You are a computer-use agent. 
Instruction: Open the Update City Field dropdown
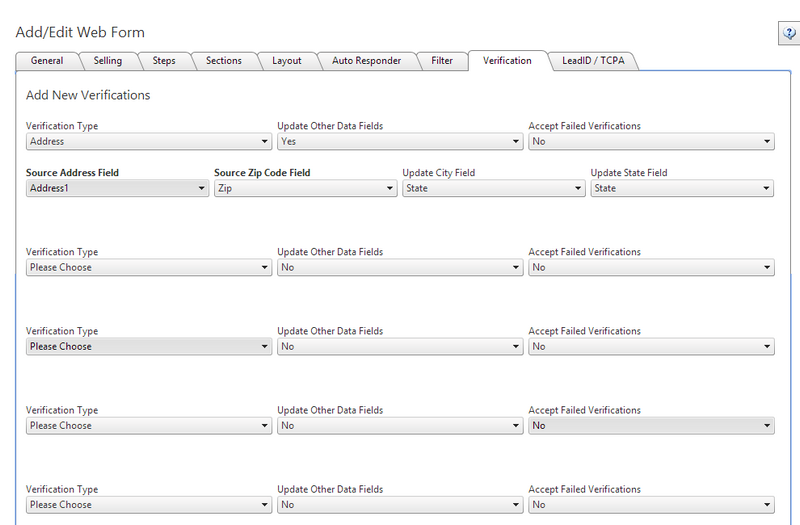click(494, 188)
